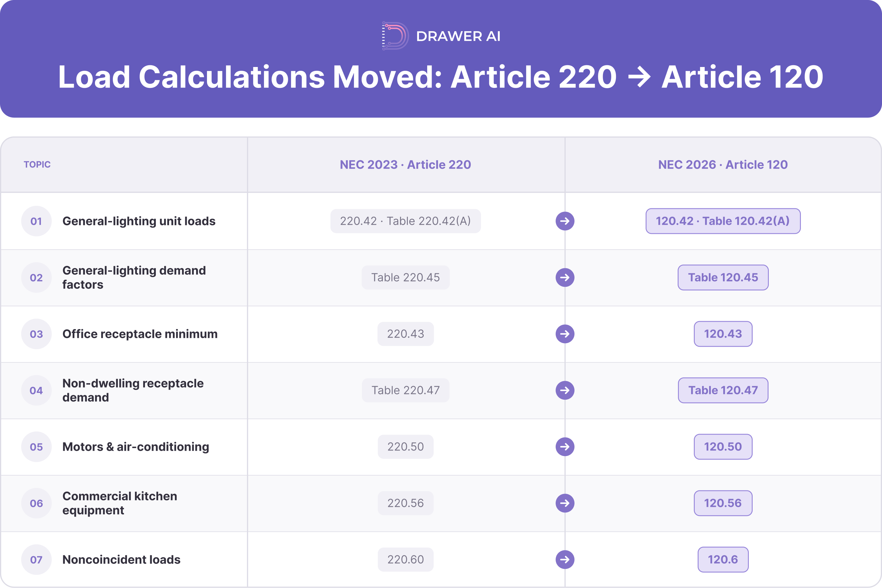Click the 220.43 chip
This screenshot has height=588, width=882.
click(405, 334)
